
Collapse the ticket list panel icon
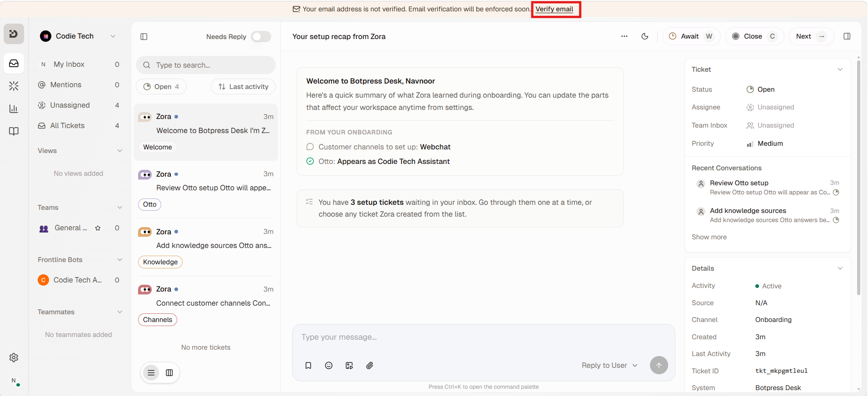(x=144, y=37)
